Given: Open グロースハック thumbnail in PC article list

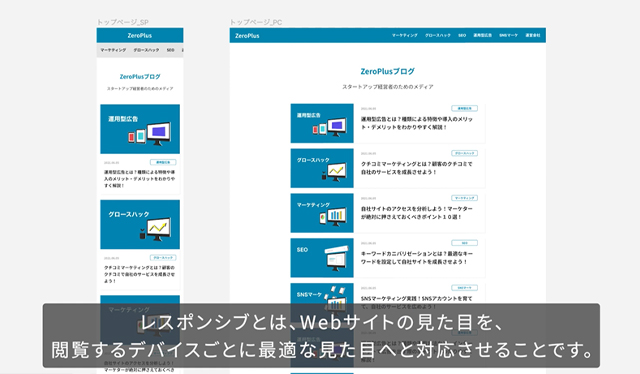Looking at the screenshot, I should 322,168.
